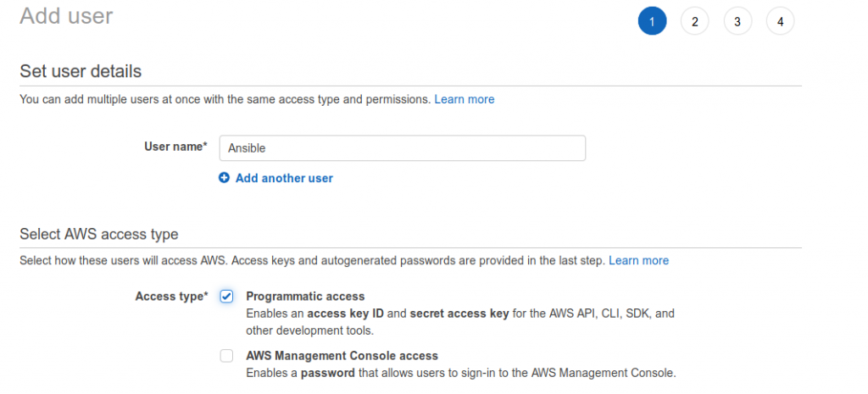This screenshot has height=394, width=868.
Task: Select the step 1 circle indicator
Action: (652, 21)
